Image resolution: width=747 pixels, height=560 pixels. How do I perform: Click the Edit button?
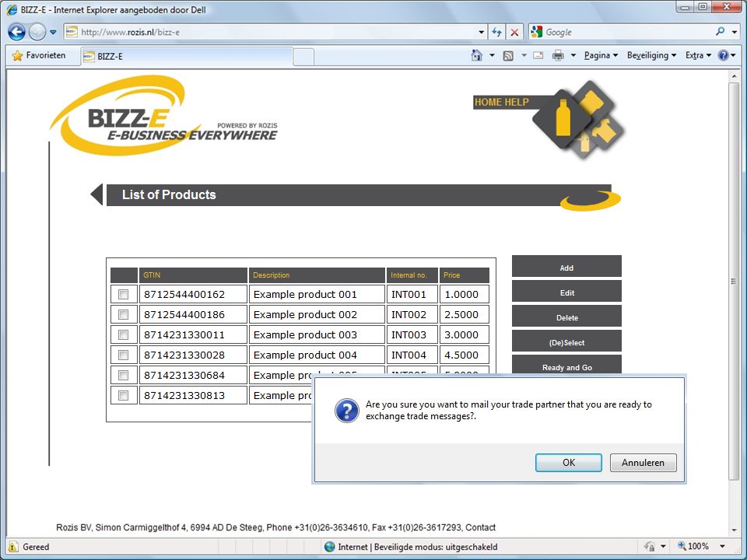tap(566, 291)
